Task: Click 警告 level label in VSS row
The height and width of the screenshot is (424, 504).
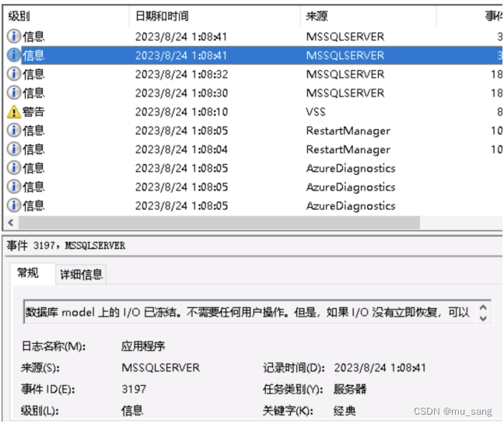Action: tap(33, 112)
